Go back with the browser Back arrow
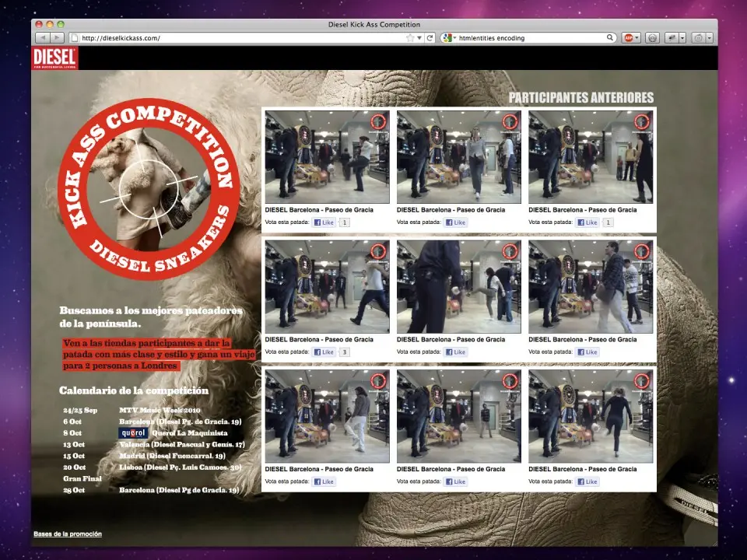This screenshot has width=747, height=560. click(43, 37)
